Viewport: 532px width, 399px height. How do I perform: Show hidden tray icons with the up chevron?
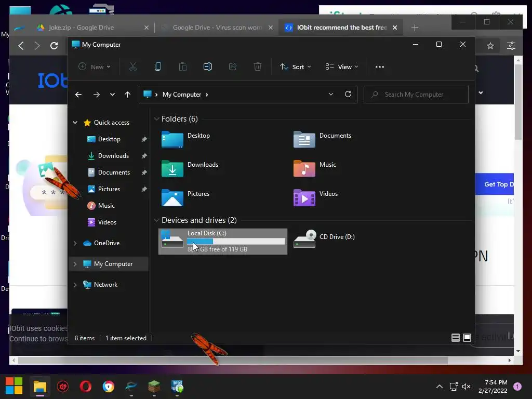pos(440,386)
